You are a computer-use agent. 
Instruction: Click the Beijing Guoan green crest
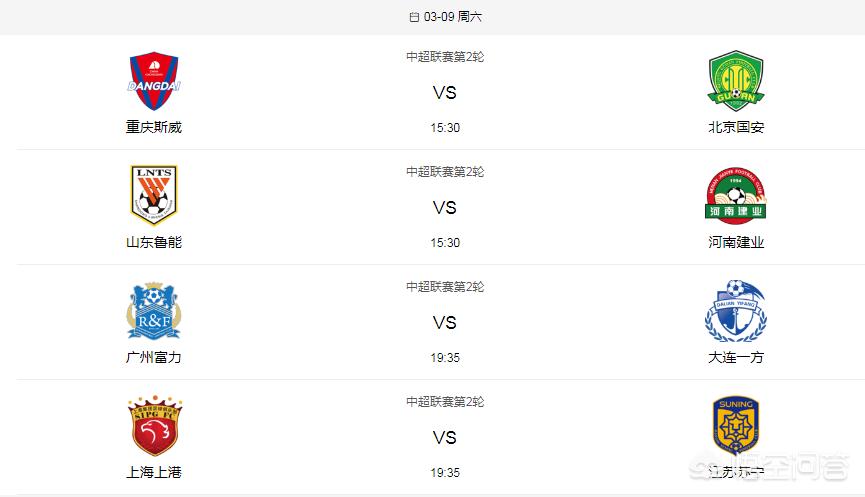(736, 81)
